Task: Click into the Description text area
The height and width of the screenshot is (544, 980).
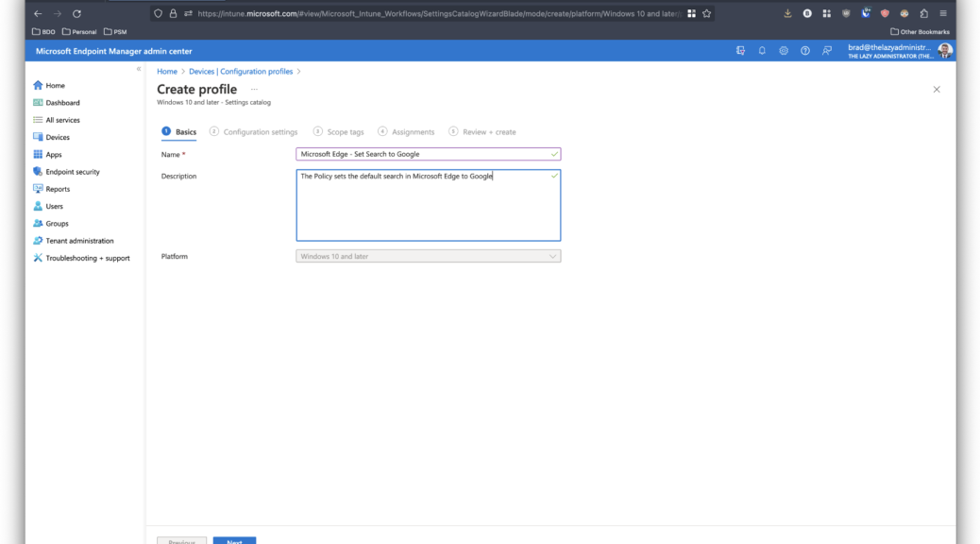Action: pyautogui.click(x=428, y=205)
